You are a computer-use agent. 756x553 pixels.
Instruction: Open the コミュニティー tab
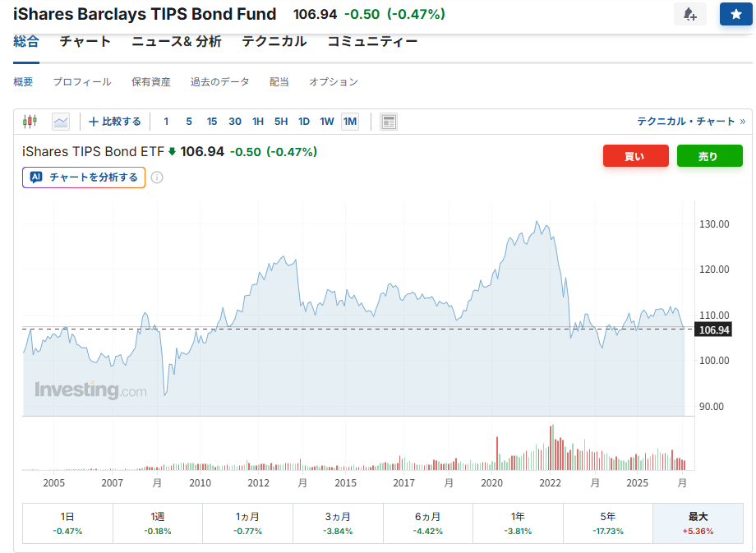pos(372,41)
